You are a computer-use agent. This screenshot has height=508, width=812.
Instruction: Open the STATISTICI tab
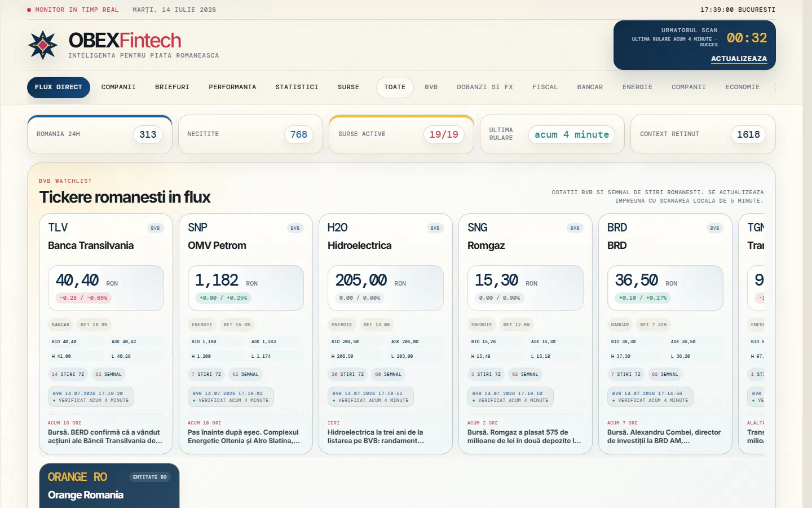coord(297,87)
